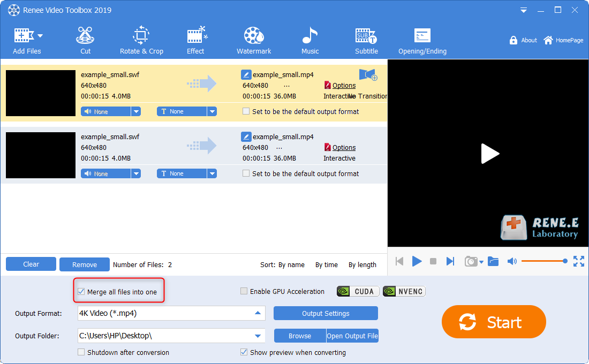Adjust the preview volume slider
This screenshot has width=589, height=364.
coord(543,261)
